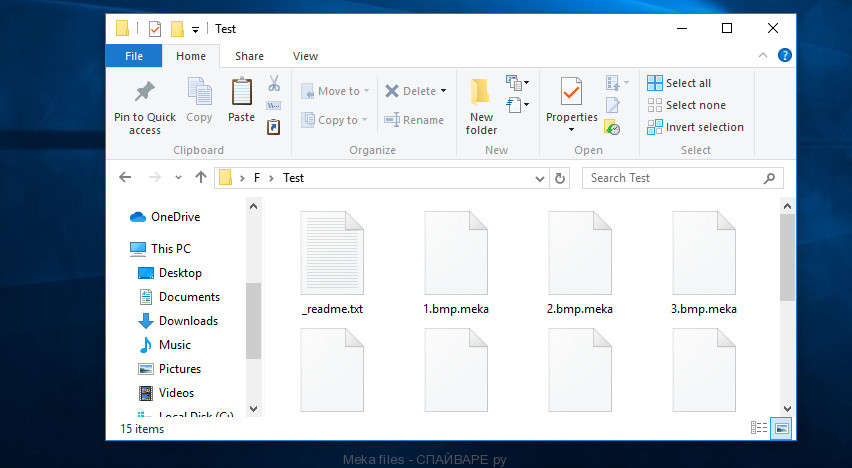Click the folder icon in the address bar
This screenshot has height=468, width=852.
(225, 177)
